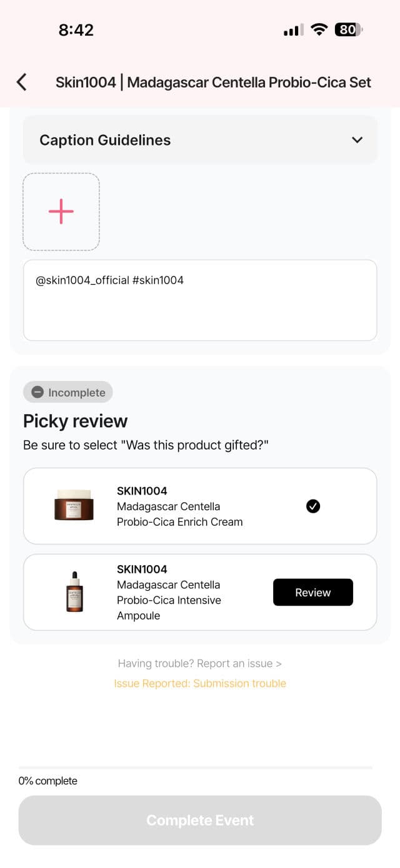
Task: Tap the Enrich Cream completed checkmark
Action: pyautogui.click(x=313, y=506)
